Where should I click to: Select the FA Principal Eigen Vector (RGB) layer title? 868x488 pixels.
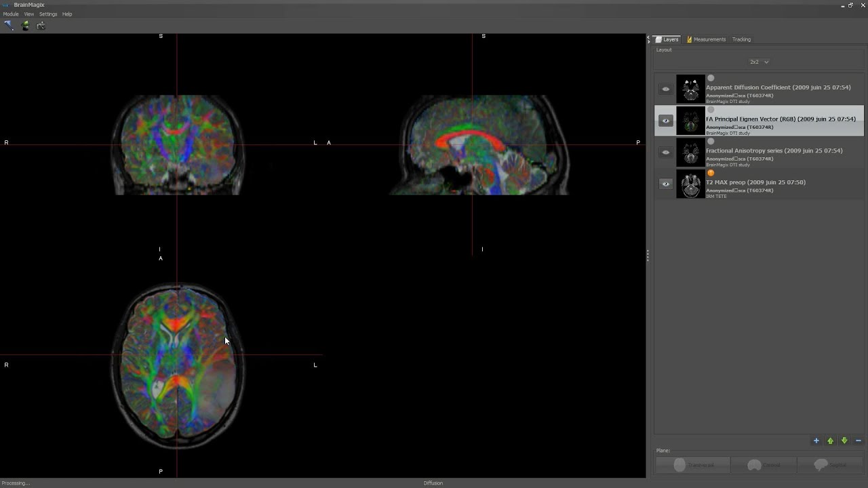coord(781,119)
